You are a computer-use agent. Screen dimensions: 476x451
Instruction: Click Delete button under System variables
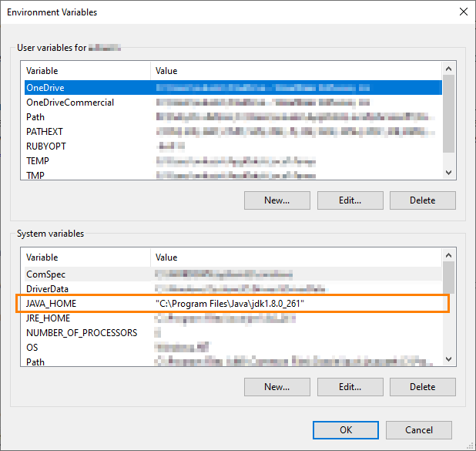[x=422, y=386]
